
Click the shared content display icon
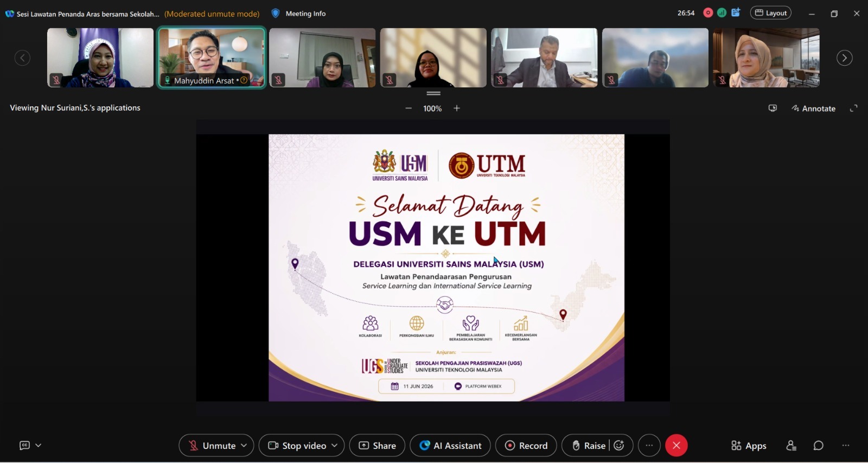click(773, 108)
